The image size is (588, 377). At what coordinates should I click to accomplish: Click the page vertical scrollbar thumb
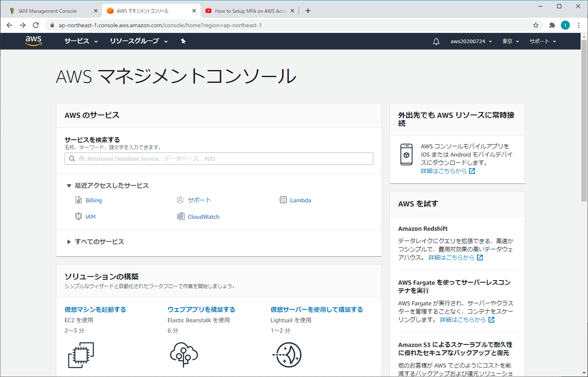pyautogui.click(x=584, y=121)
